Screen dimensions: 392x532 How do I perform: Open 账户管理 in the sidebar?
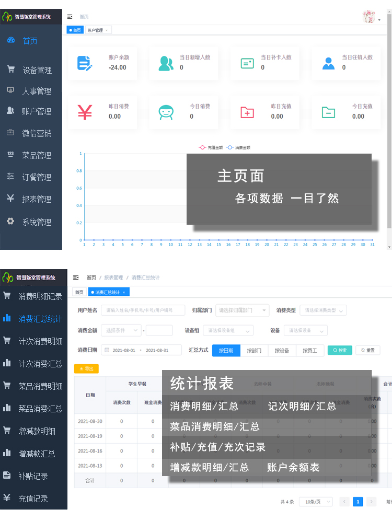(37, 111)
